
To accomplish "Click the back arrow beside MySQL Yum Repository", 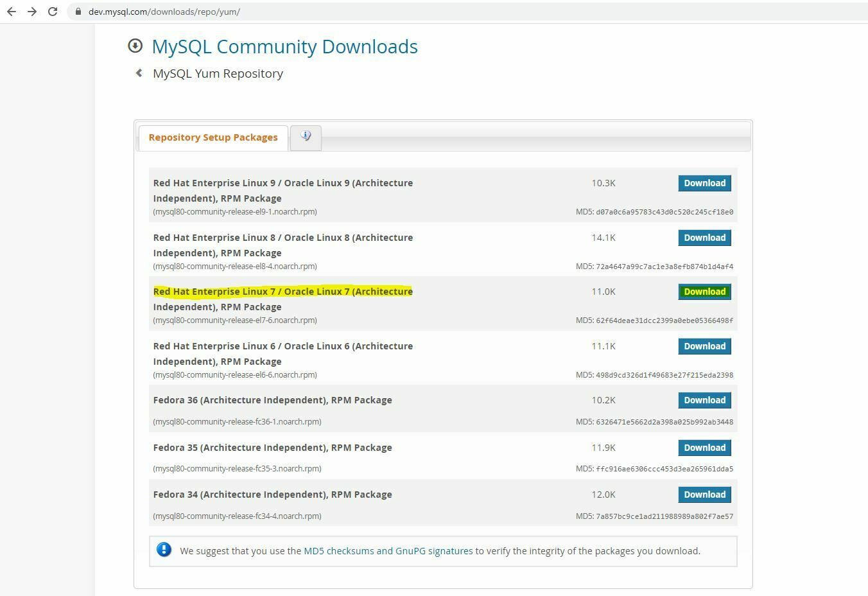I will tap(139, 73).
